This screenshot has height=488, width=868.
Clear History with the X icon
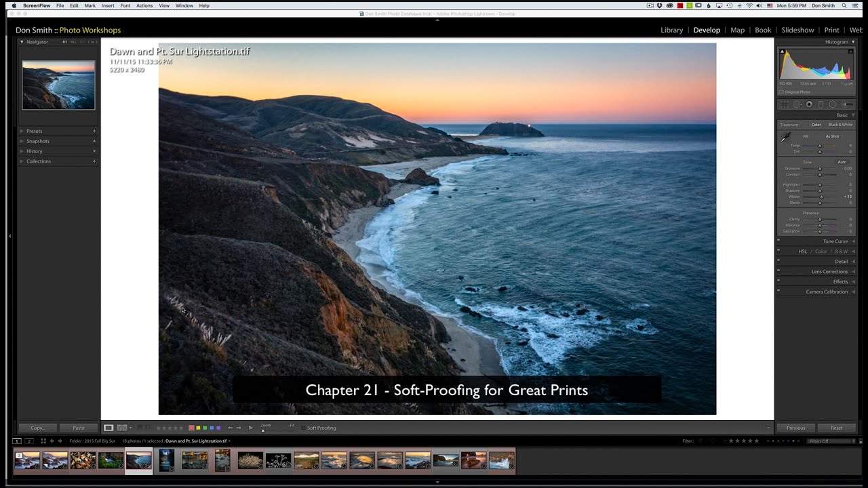pos(94,151)
